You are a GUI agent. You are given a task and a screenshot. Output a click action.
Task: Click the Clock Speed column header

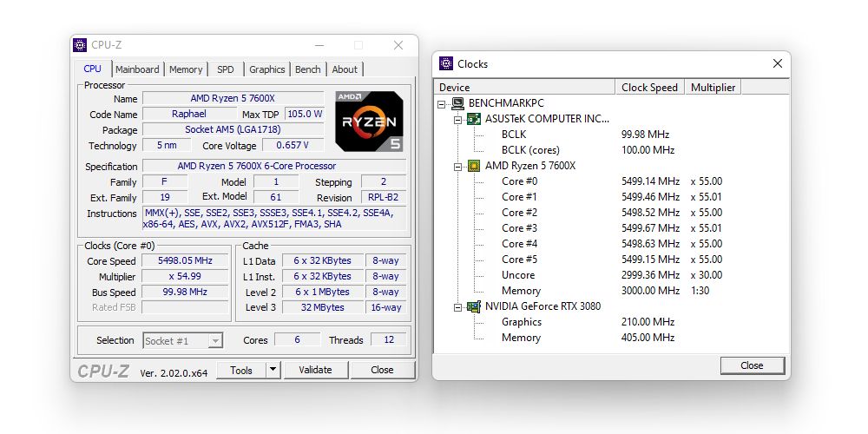point(650,88)
